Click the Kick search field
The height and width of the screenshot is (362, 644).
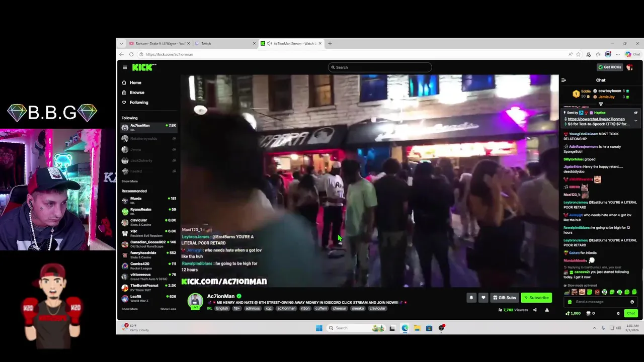380,67
